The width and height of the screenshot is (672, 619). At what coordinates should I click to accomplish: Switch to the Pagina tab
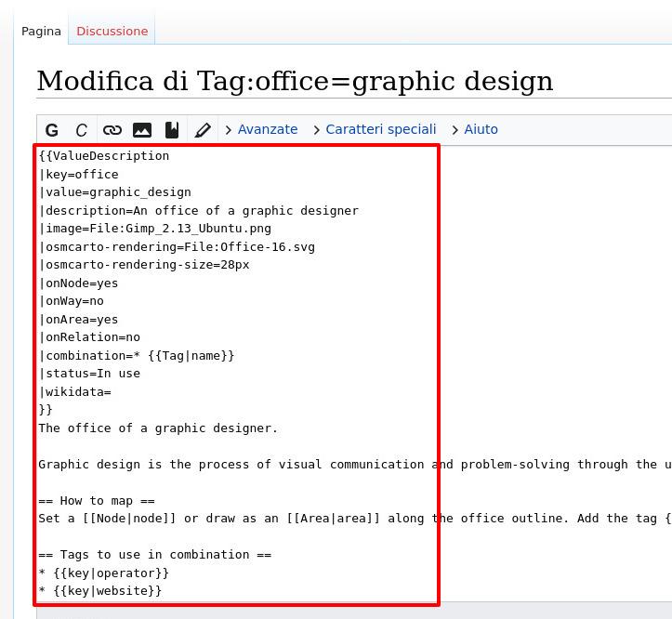click(41, 31)
